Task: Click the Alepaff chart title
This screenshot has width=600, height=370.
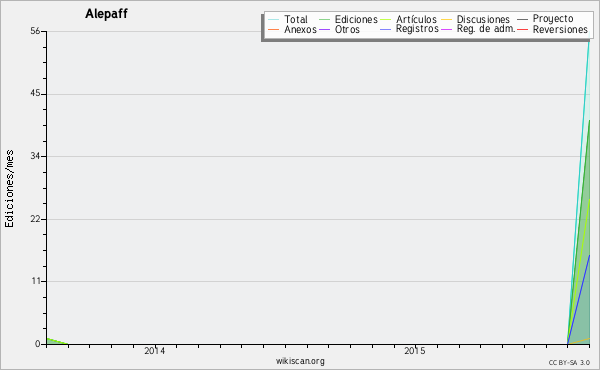Action: (106, 14)
